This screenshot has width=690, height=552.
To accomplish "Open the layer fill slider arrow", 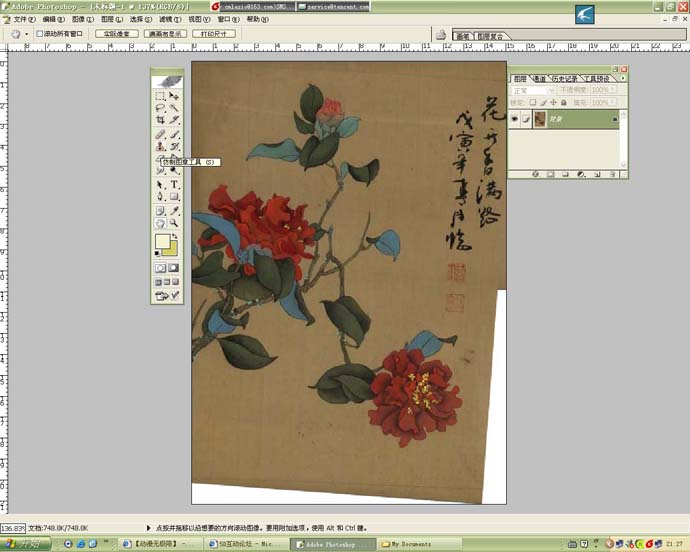I will pyautogui.click(x=613, y=103).
